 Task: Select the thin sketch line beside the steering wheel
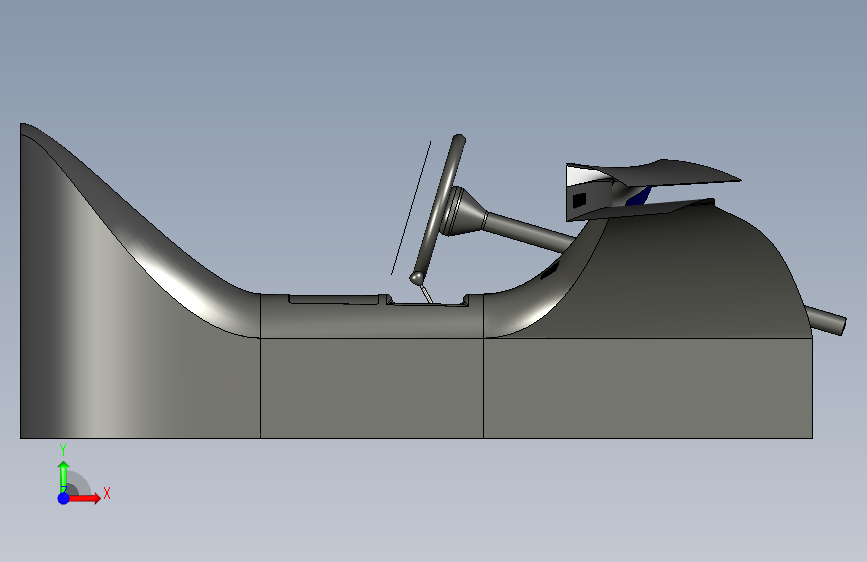click(x=411, y=208)
